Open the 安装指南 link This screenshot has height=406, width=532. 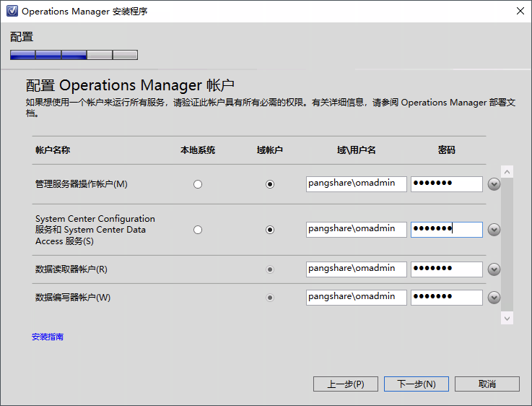click(48, 337)
